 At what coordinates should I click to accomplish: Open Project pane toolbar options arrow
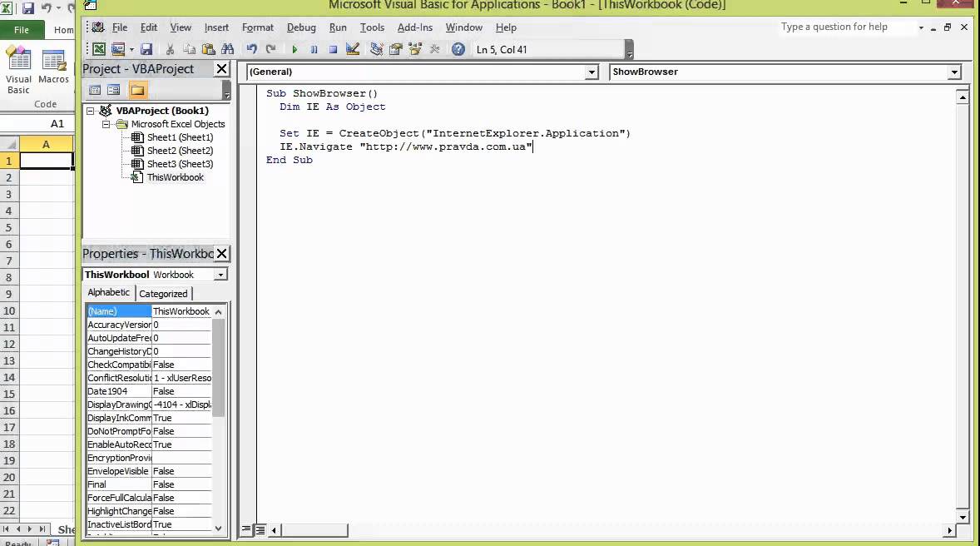pos(226,90)
